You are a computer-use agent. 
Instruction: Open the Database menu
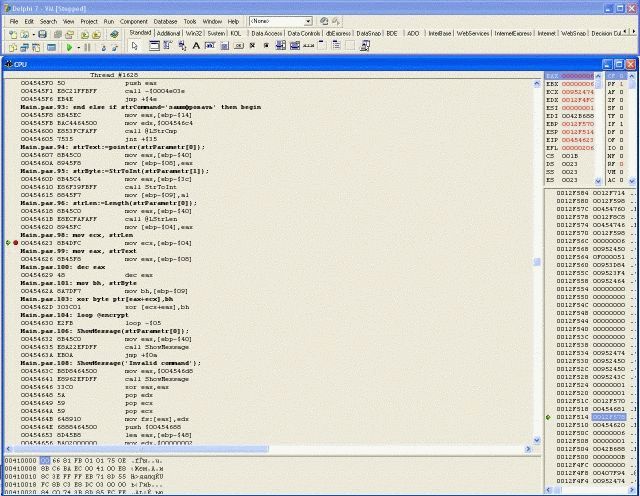(x=165, y=21)
